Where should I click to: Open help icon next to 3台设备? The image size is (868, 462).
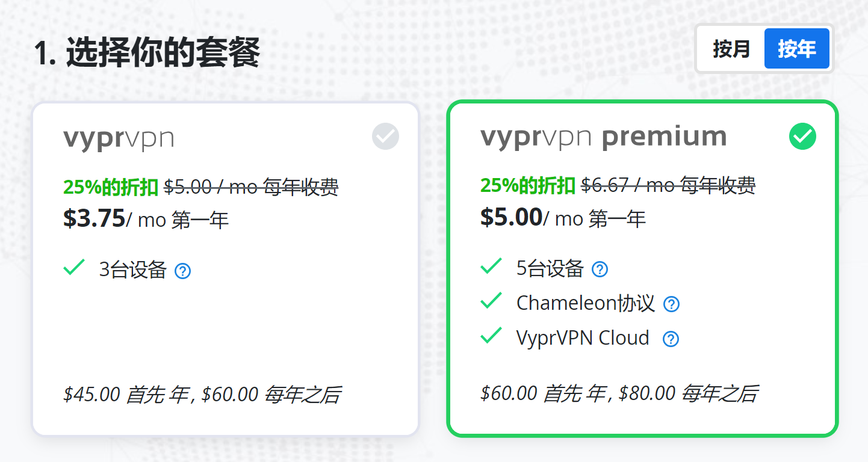tap(182, 271)
